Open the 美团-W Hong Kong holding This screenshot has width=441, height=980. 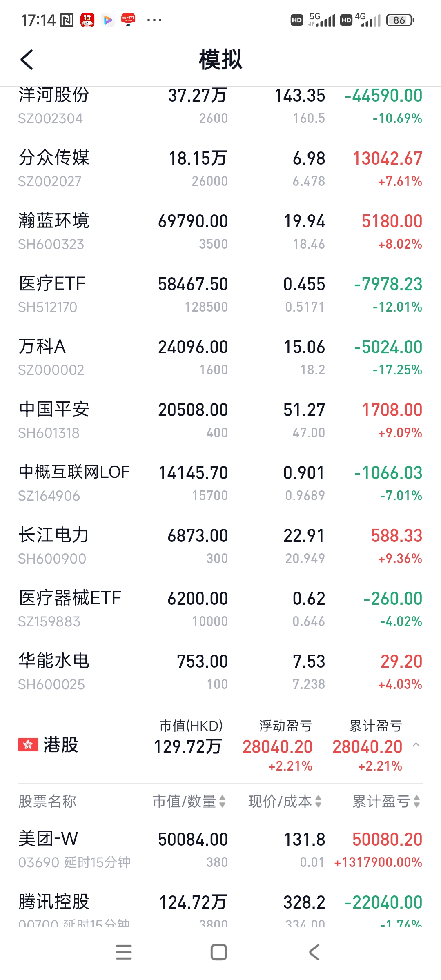[220, 850]
